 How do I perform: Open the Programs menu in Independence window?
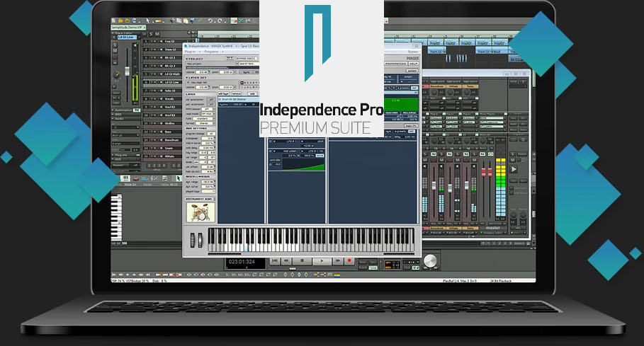click(211, 52)
